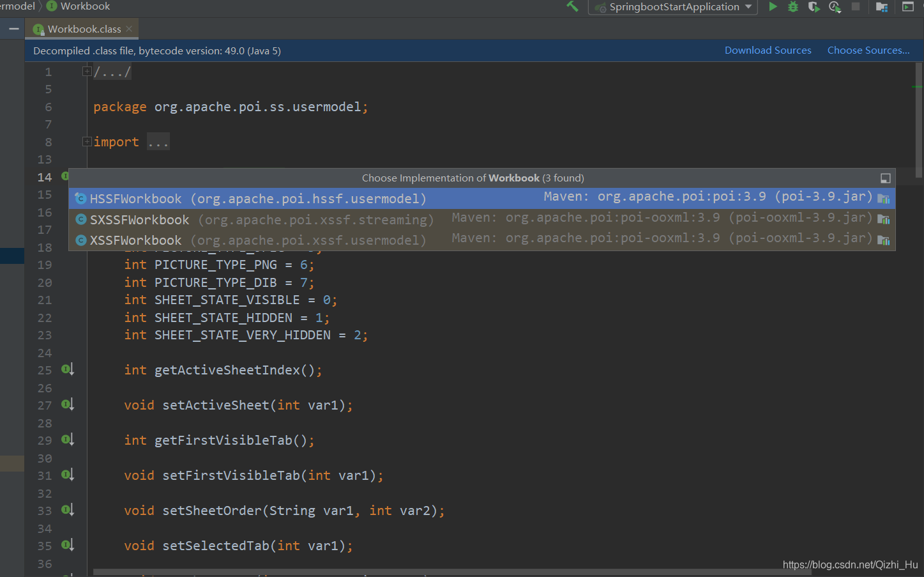Click the Build project hammer icon
The height and width of the screenshot is (577, 924).
pyautogui.click(x=572, y=6)
